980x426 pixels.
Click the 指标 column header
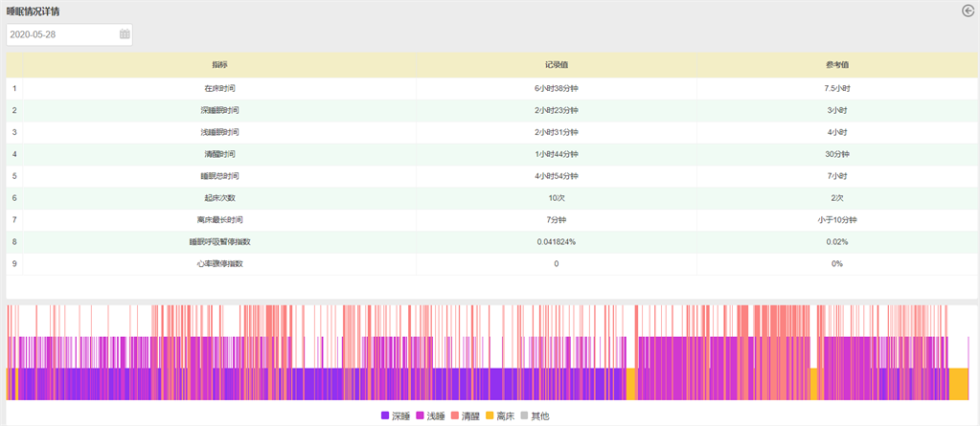pyautogui.click(x=219, y=65)
